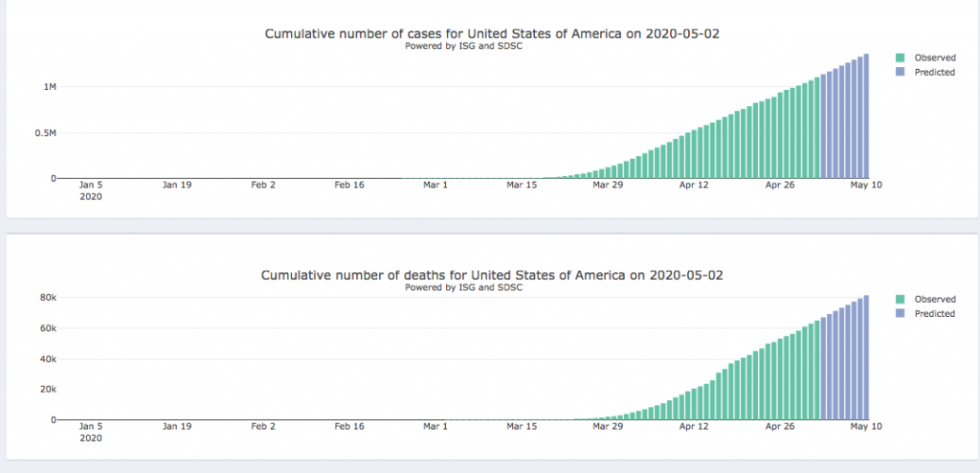Click the purple Predicted swatch in deaths legend
Screen dimensions: 980x473
tap(900, 313)
